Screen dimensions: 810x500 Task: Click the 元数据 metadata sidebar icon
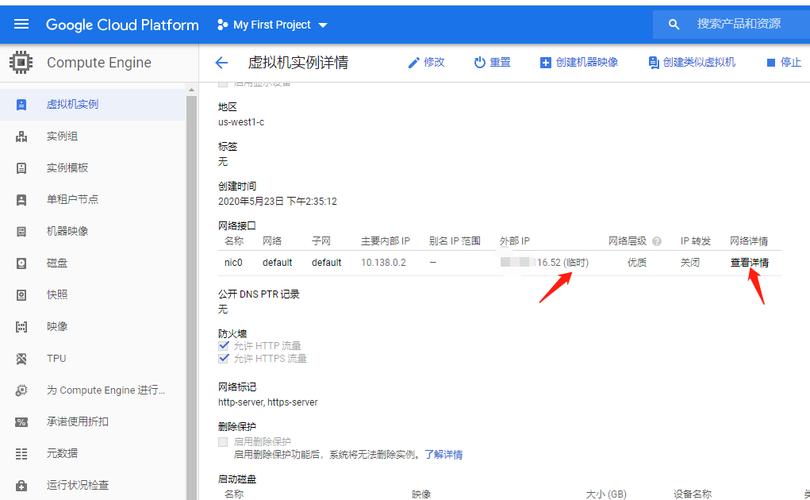[x=21, y=454]
